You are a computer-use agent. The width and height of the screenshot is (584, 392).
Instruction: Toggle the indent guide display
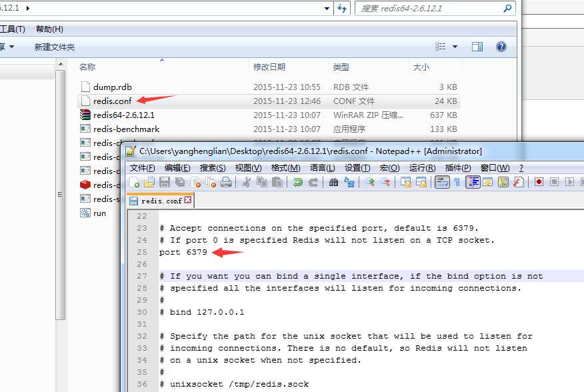click(x=473, y=182)
